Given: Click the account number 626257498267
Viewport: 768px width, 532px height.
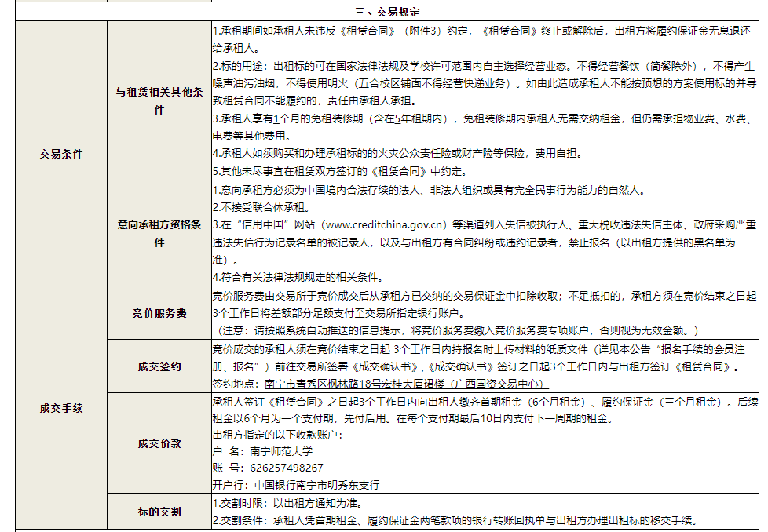Looking at the screenshot, I should pos(268,468).
